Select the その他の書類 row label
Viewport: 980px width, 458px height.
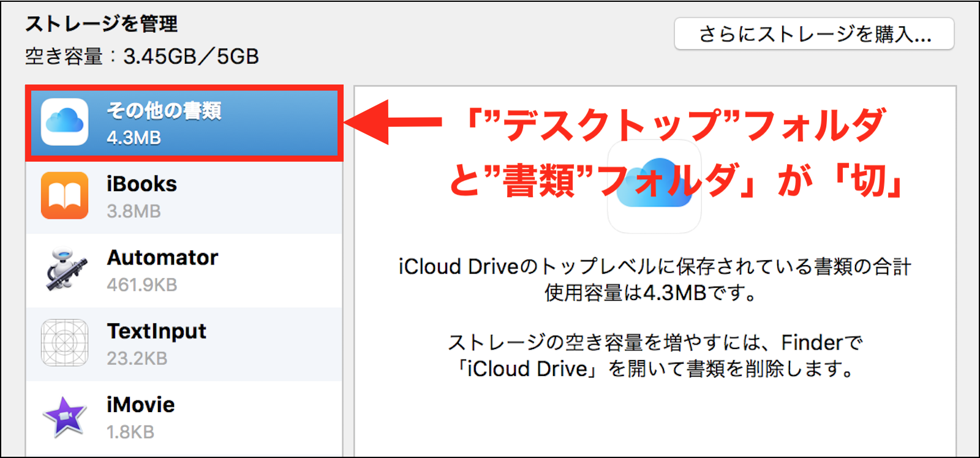(164, 110)
